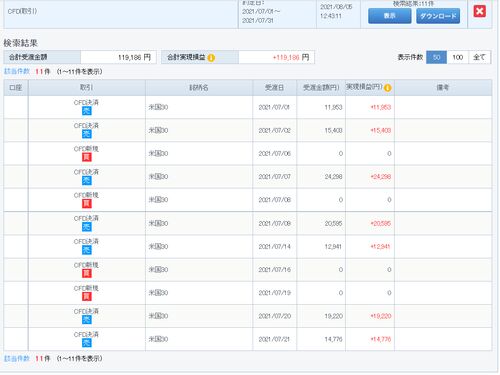Click the sell badge in the 2021/07/21 row
The image size is (500, 375).
click(87, 343)
